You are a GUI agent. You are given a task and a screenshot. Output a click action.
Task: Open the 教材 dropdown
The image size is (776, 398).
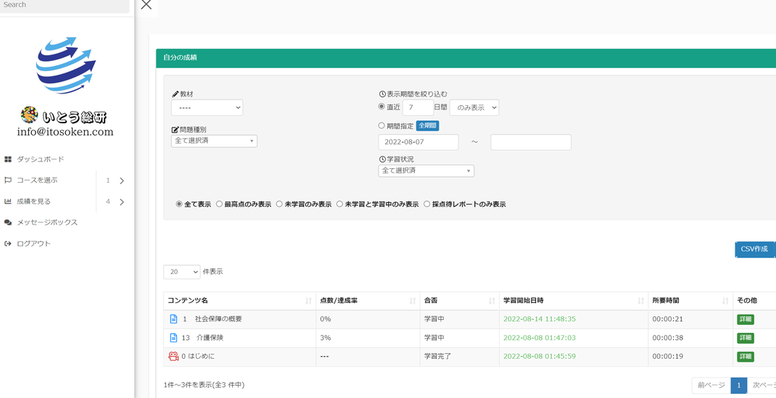click(x=207, y=107)
